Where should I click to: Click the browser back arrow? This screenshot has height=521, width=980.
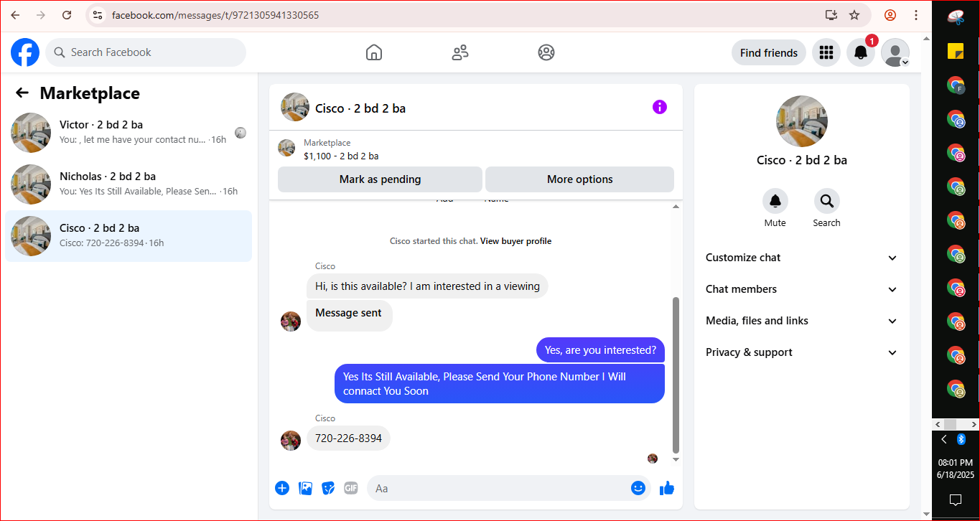pos(15,15)
